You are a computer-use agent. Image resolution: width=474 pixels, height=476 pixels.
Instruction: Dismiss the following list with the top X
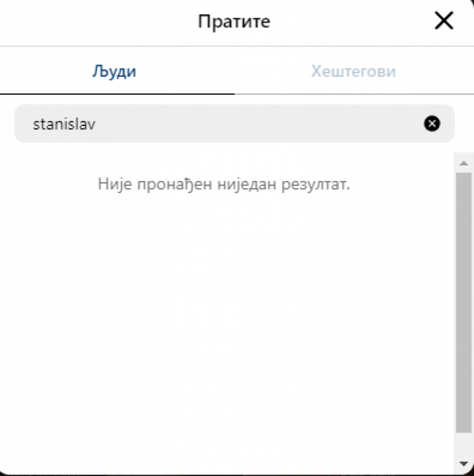(x=443, y=22)
